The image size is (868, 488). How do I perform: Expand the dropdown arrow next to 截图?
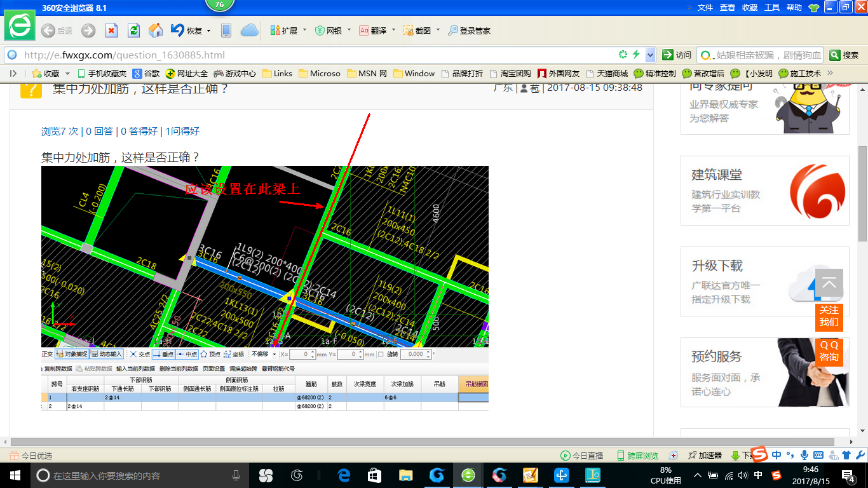(x=438, y=30)
